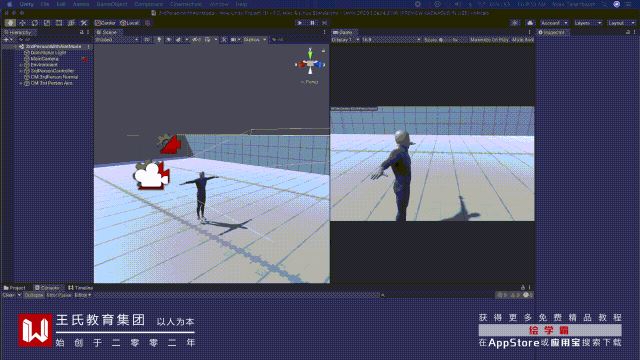Open component tools icon in Scene toolbar
This screenshot has height=360, width=640.
(x=224, y=40)
